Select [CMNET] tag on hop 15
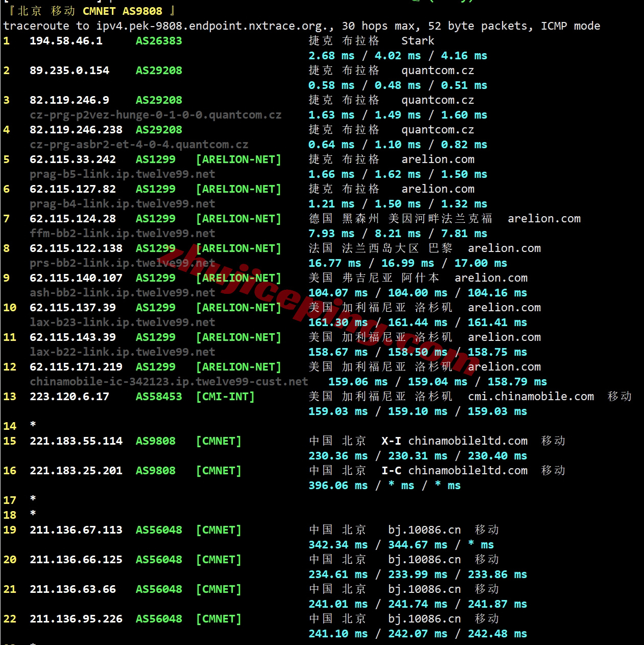The image size is (644, 645). [219, 441]
